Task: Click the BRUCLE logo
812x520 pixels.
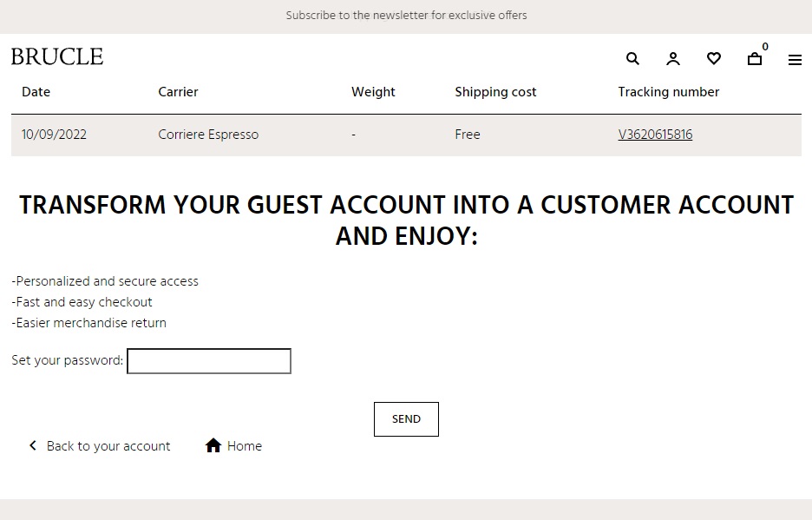Action: pos(57,57)
